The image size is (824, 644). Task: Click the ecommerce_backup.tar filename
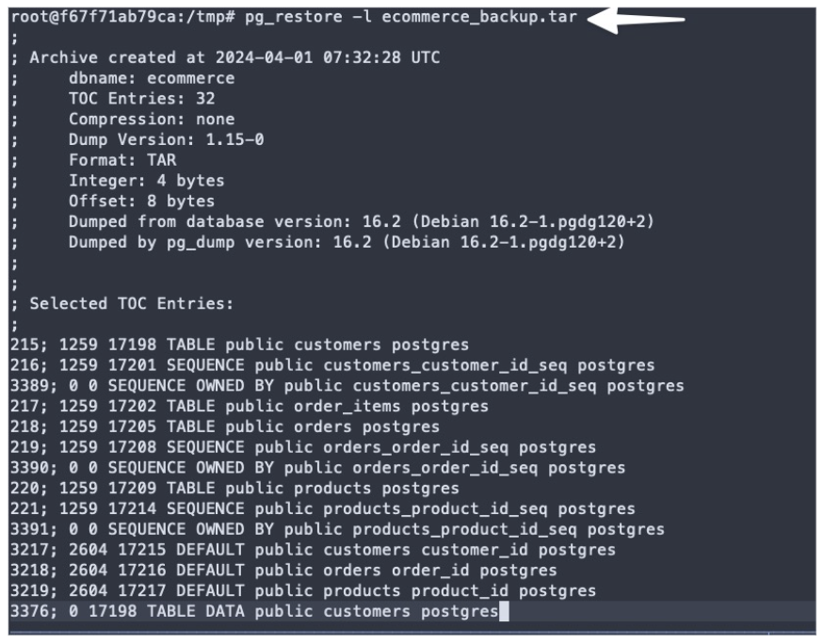pyautogui.click(x=479, y=17)
